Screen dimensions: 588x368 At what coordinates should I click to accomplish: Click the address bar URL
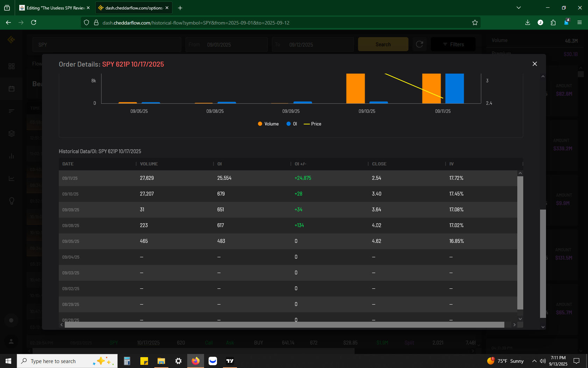coord(196,23)
